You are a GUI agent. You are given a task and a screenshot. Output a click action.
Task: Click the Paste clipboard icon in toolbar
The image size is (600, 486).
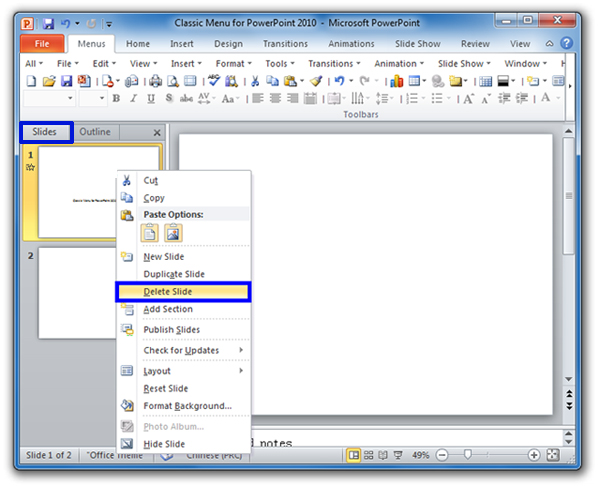coord(290,81)
